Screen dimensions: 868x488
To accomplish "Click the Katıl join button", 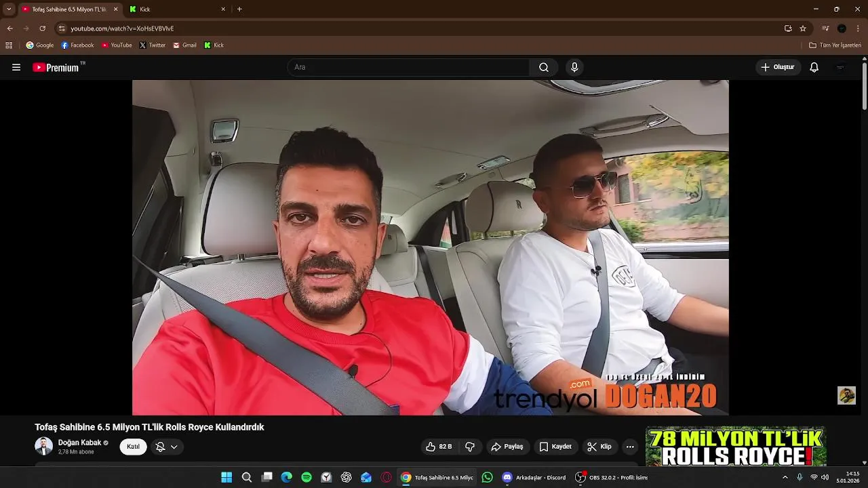I will point(133,447).
